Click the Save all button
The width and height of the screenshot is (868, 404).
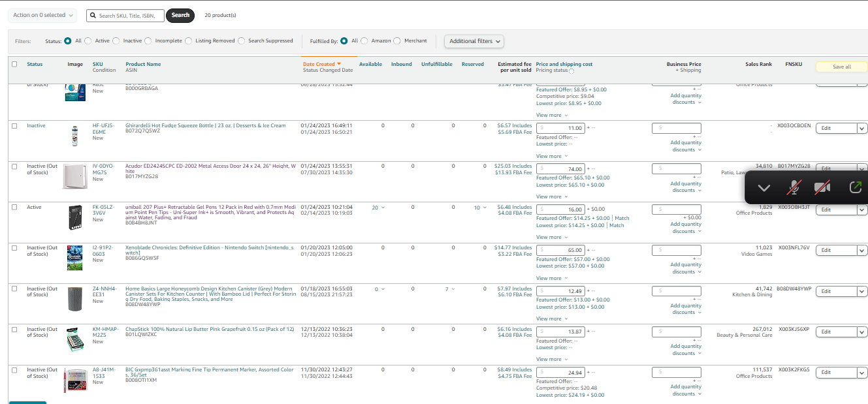click(842, 67)
